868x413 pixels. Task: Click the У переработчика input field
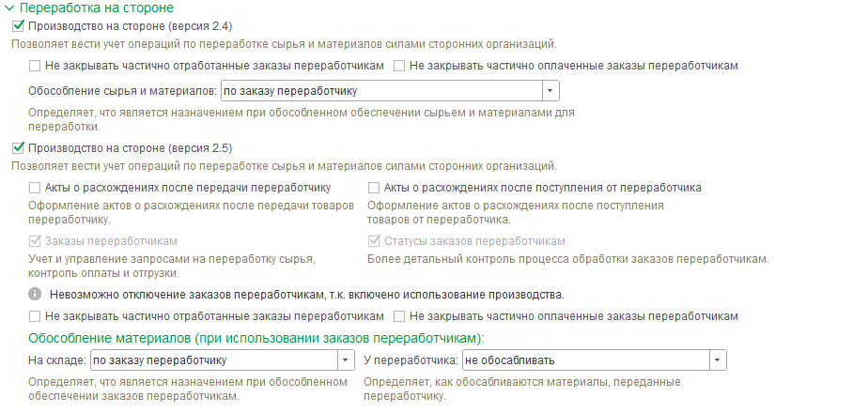[x=585, y=360]
